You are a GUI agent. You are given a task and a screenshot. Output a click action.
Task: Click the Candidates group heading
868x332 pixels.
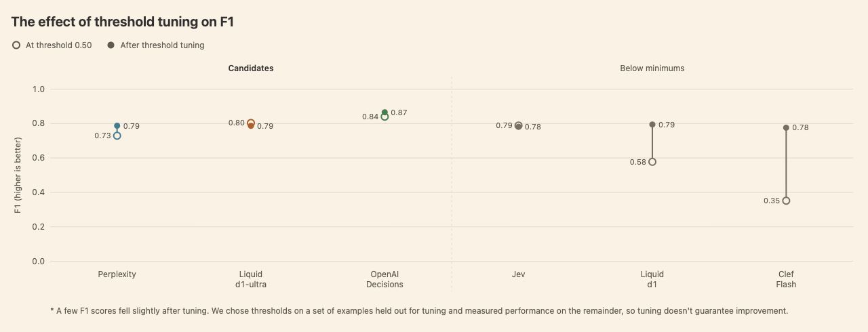251,68
